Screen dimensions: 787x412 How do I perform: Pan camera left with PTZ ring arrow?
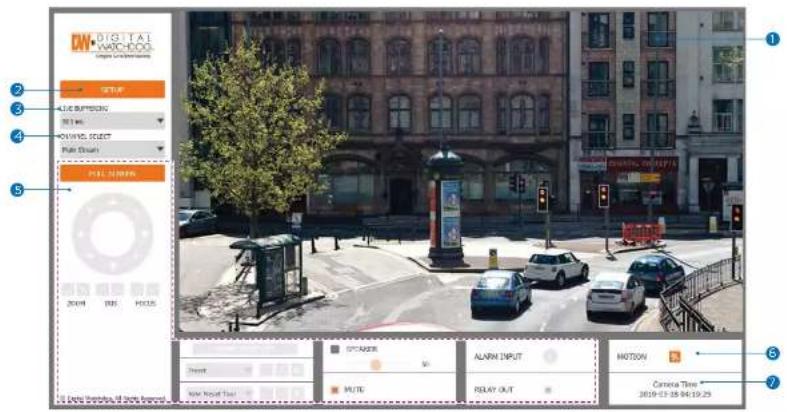pyautogui.click(x=78, y=234)
